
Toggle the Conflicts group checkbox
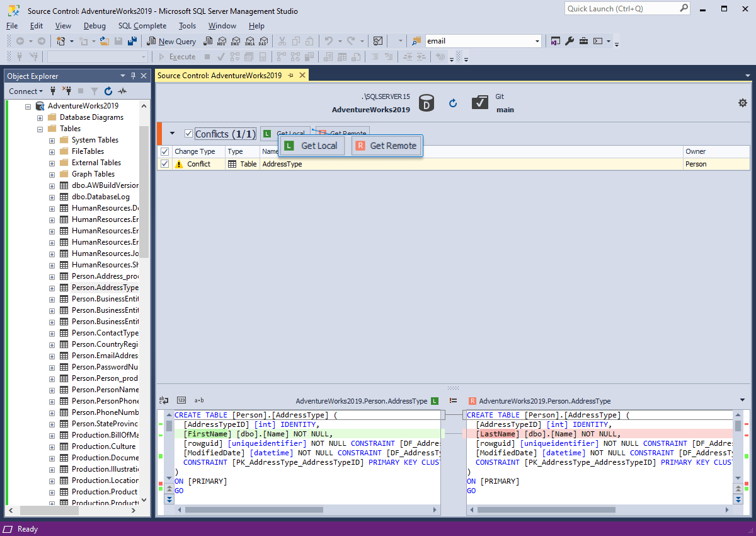click(188, 134)
